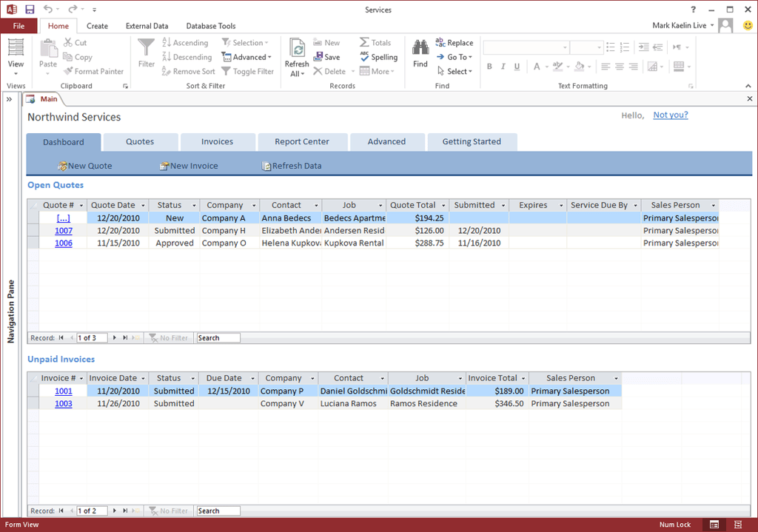This screenshot has height=532, width=758.
Task: Click the Cut scissors tool
Action: click(75, 42)
